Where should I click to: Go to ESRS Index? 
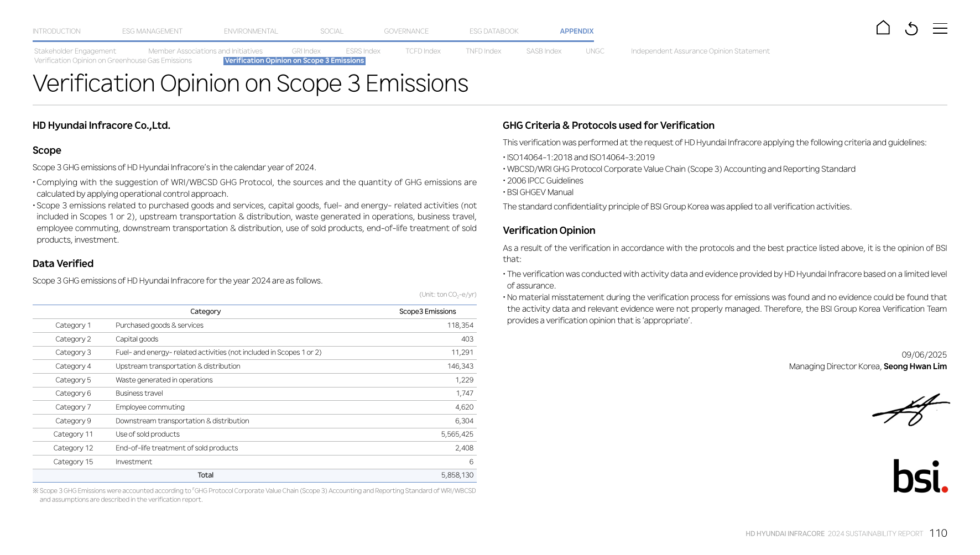coord(363,51)
